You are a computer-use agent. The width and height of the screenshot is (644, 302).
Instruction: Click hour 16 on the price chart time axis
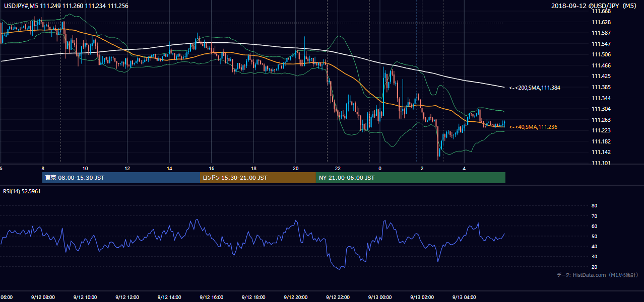pyautogui.click(x=212, y=168)
